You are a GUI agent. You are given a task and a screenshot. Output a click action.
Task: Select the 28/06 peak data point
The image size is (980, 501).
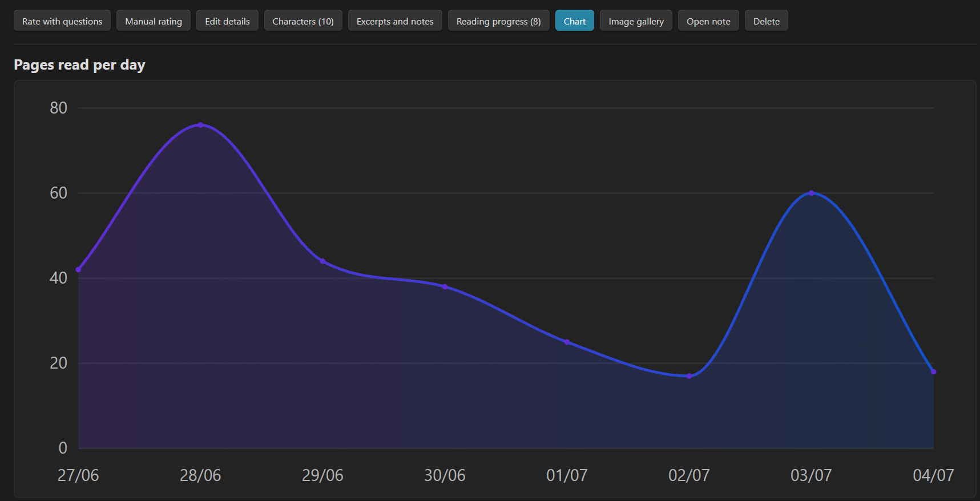[x=200, y=125]
